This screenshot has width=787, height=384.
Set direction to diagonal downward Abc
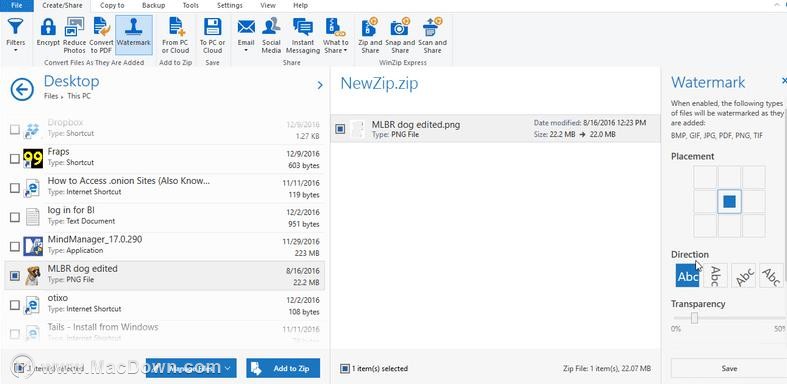(771, 276)
